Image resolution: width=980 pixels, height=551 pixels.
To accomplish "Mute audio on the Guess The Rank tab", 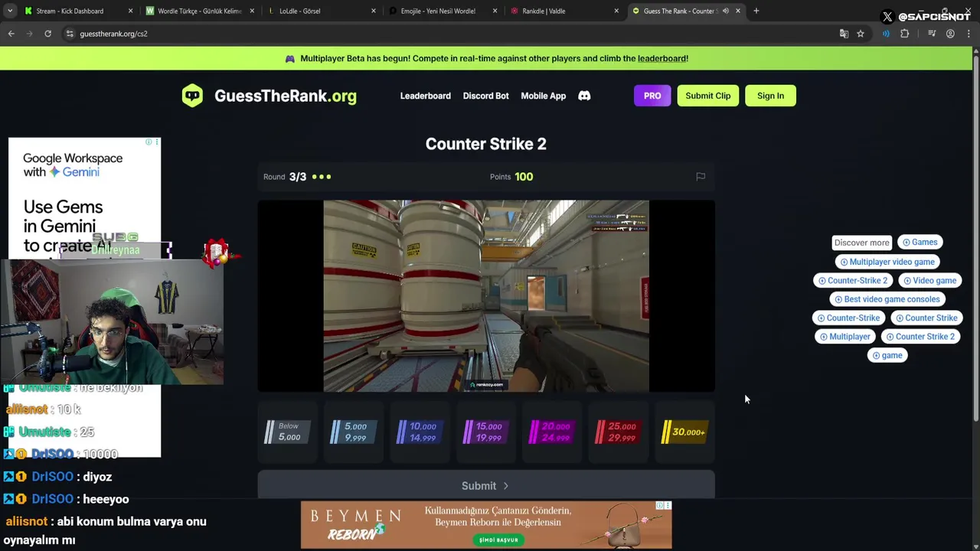I will click(x=725, y=11).
